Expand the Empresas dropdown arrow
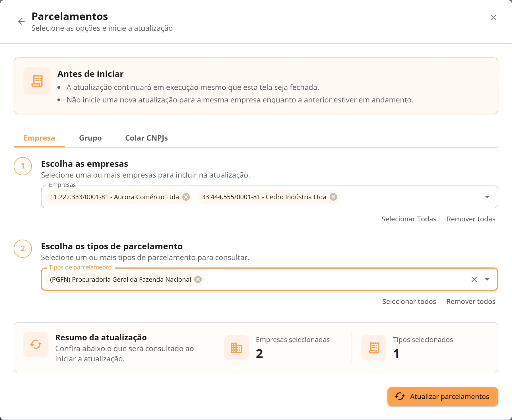This screenshot has width=512, height=420. (487, 197)
